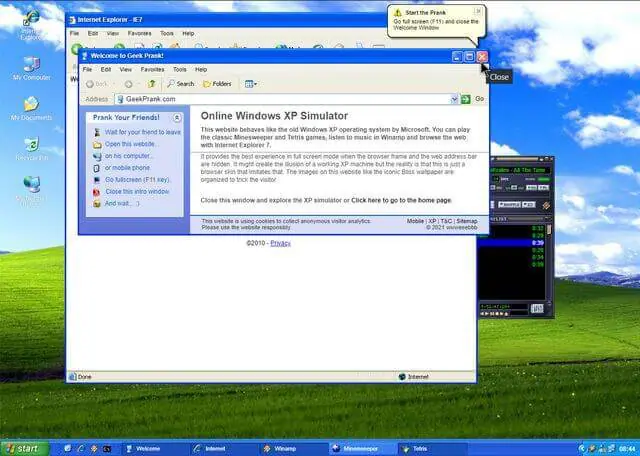This screenshot has width=640, height=456.
Task: Open File menu in Welcome window
Action: click(87, 69)
